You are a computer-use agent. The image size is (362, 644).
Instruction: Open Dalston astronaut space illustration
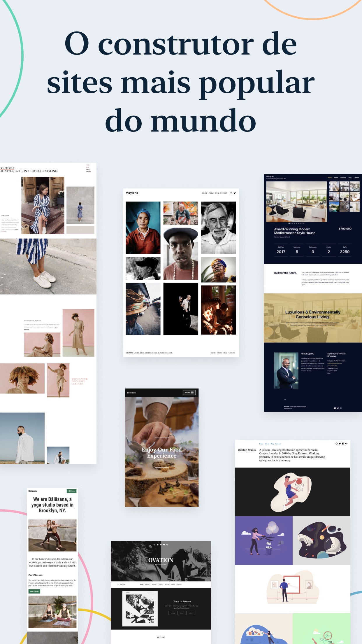pyautogui.click(x=321, y=540)
